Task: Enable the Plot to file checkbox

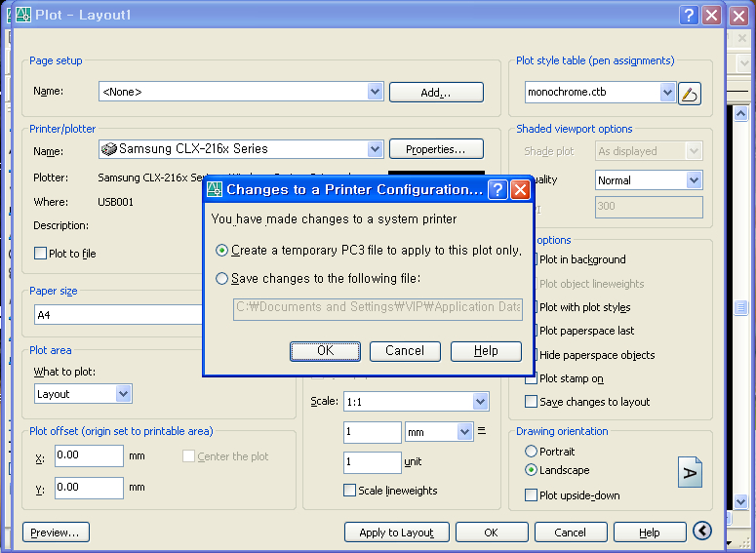Action: [x=41, y=254]
